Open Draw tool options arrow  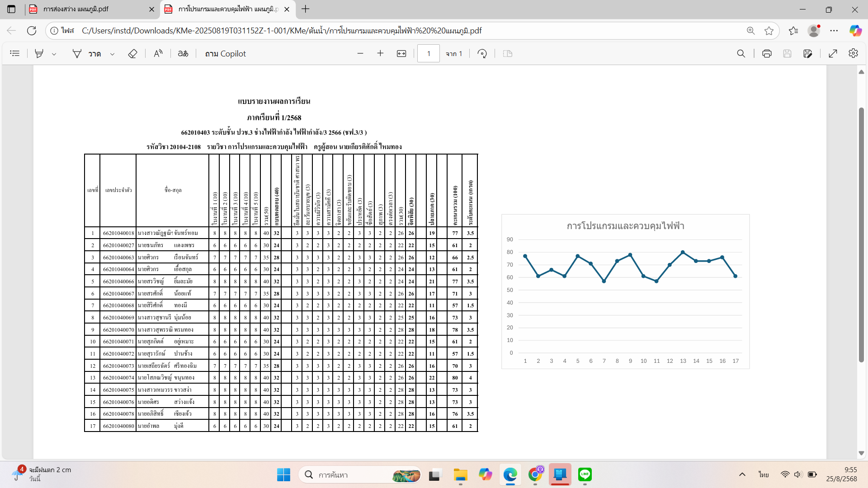point(112,54)
